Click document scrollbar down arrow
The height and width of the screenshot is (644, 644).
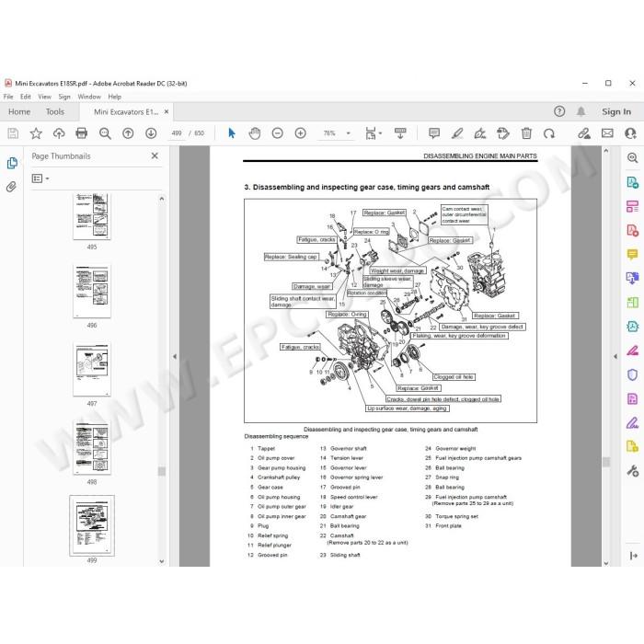click(x=606, y=563)
